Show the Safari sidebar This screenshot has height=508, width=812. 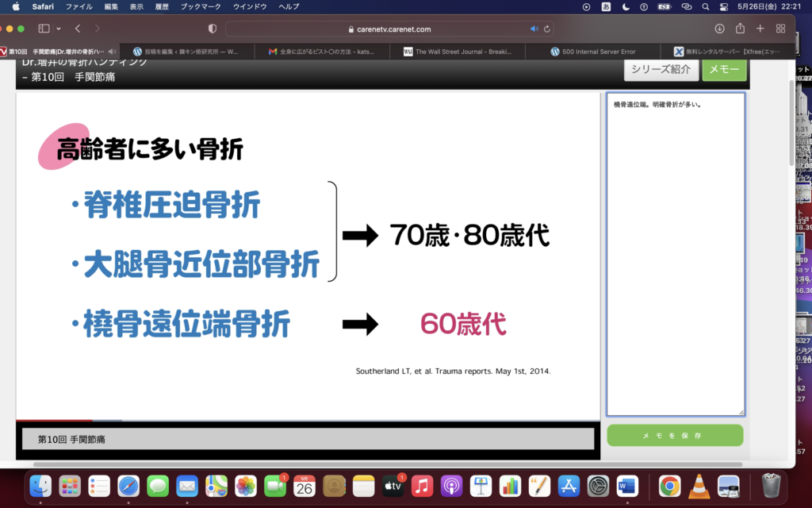[44, 28]
